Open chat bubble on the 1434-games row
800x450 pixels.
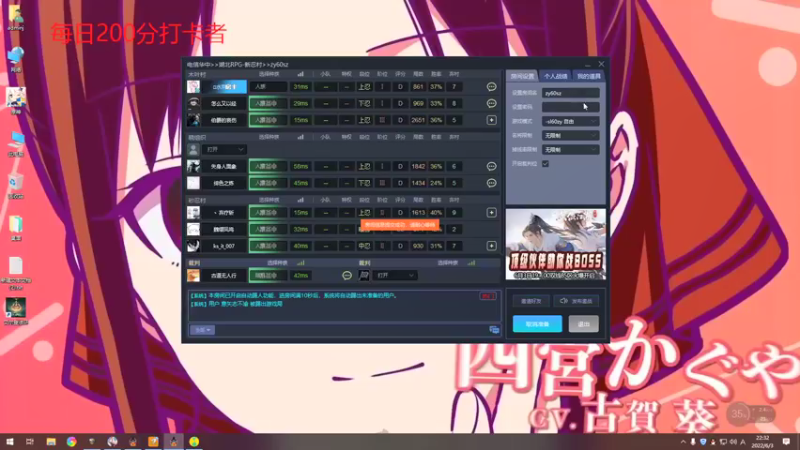click(491, 183)
